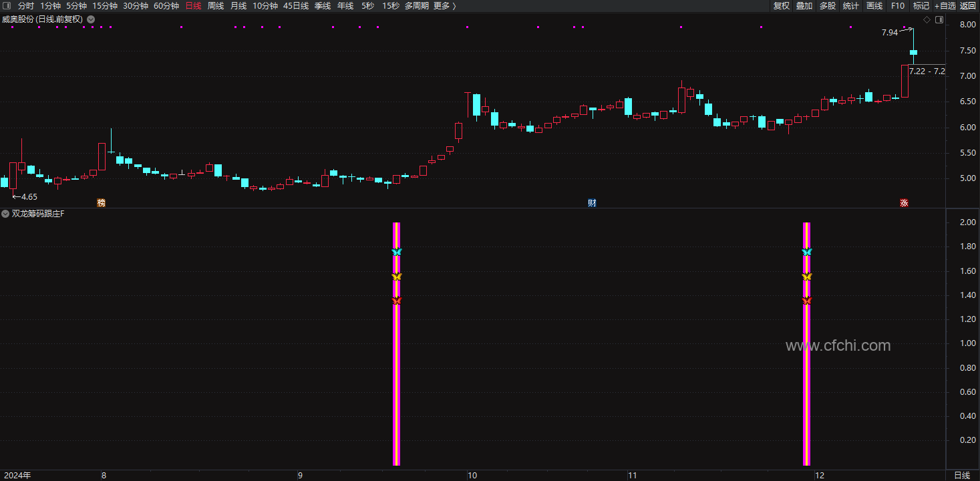Click the 返回 back button
Image resolution: width=980 pixels, height=481 pixels.
[968, 6]
